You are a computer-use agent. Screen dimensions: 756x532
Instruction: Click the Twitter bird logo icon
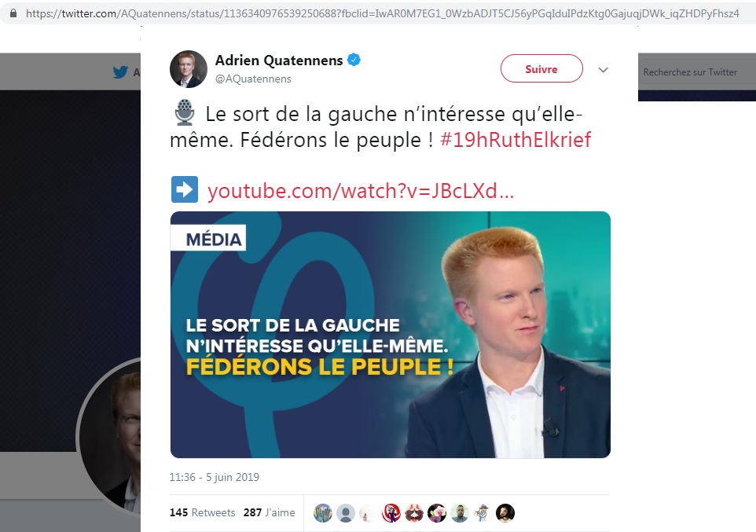(x=120, y=72)
